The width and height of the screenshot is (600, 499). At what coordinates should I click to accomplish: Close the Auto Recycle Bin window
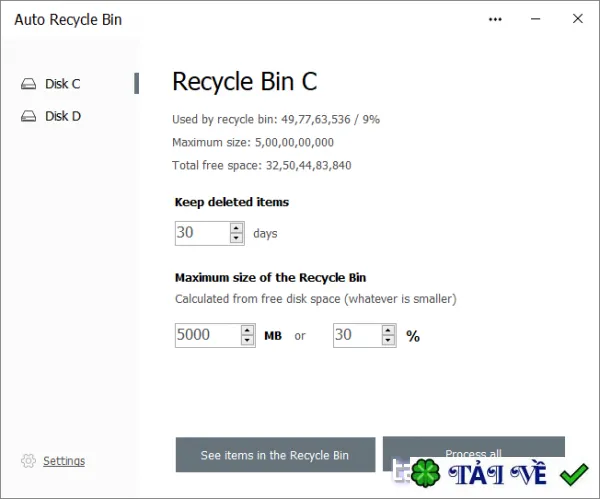pos(578,19)
